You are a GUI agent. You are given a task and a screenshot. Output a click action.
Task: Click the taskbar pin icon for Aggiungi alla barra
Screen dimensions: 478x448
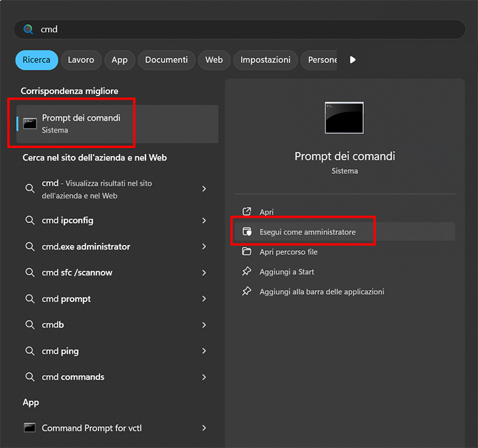247,291
